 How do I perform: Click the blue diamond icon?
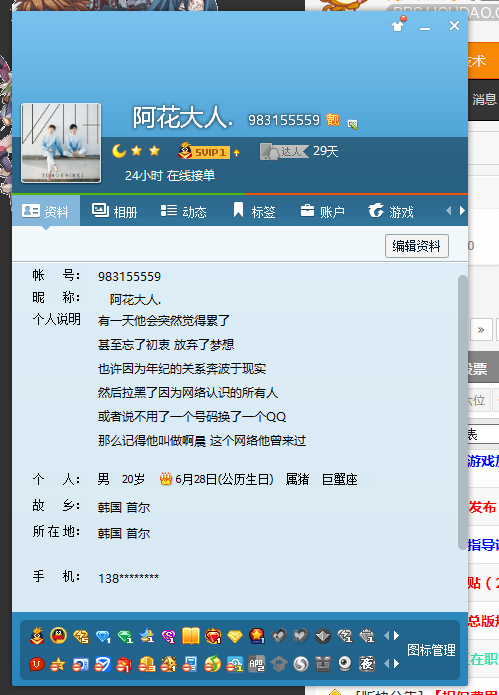tap(103, 636)
